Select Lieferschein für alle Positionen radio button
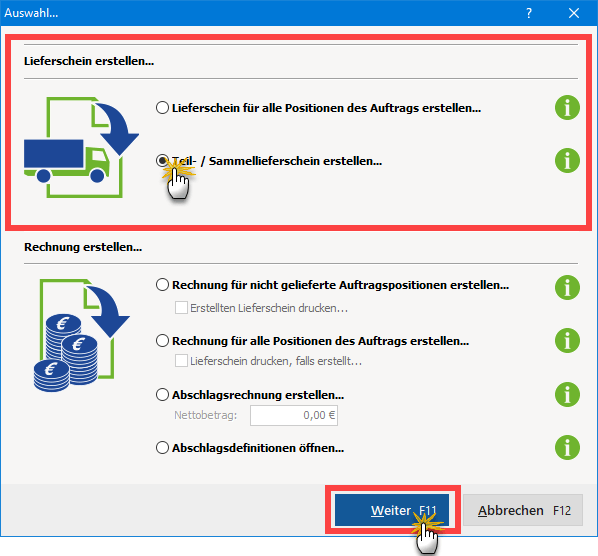 tap(162, 108)
